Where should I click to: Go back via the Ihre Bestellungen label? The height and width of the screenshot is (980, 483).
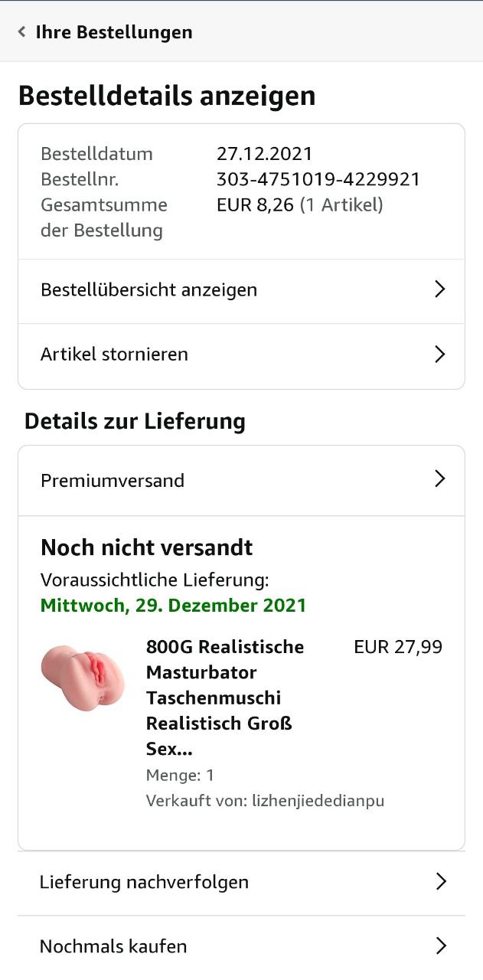click(x=114, y=32)
